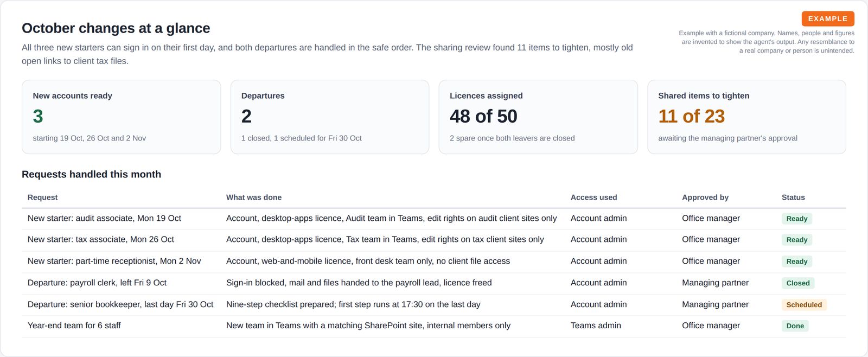Select 'Departure: senior bookkeeper, last day Fri 30 Oct'
This screenshot has height=357, width=868.
(x=120, y=304)
